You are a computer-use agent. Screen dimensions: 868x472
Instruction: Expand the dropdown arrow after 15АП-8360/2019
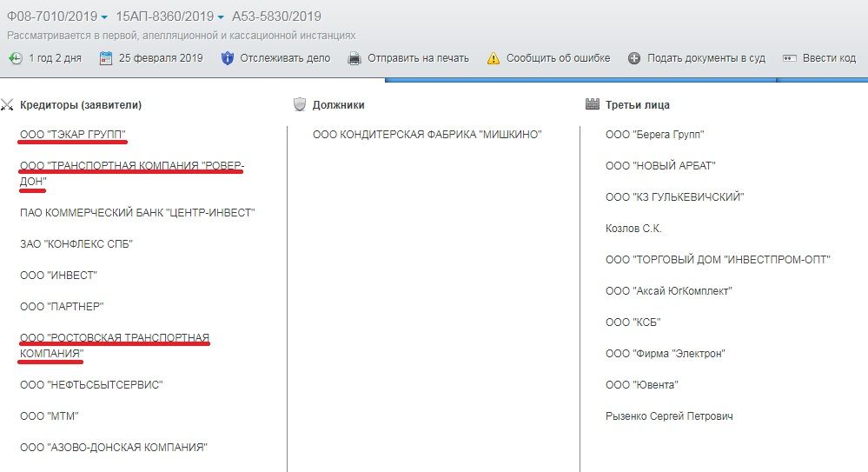point(221,17)
